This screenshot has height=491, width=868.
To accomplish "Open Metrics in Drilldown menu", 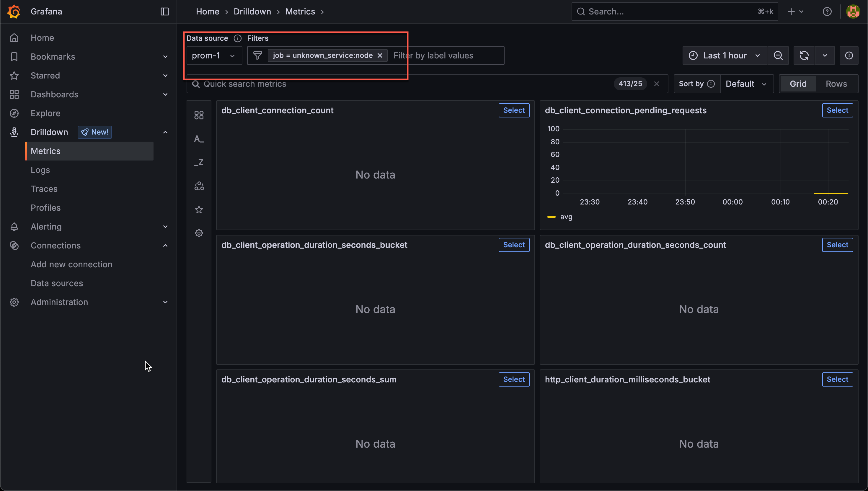I will click(x=89, y=151).
